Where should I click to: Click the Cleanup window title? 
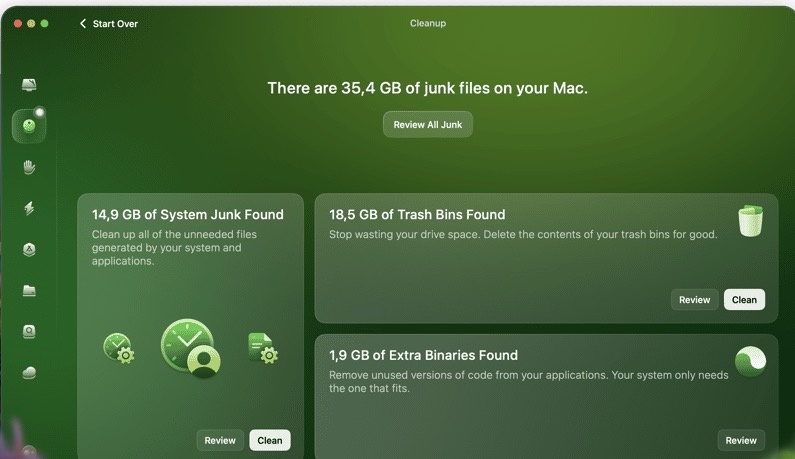pos(428,23)
